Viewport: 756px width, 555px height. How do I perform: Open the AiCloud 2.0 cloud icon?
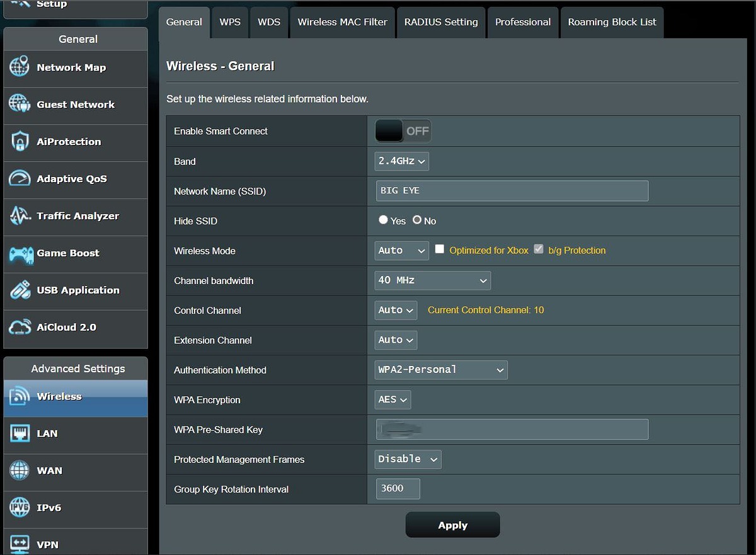coord(20,328)
